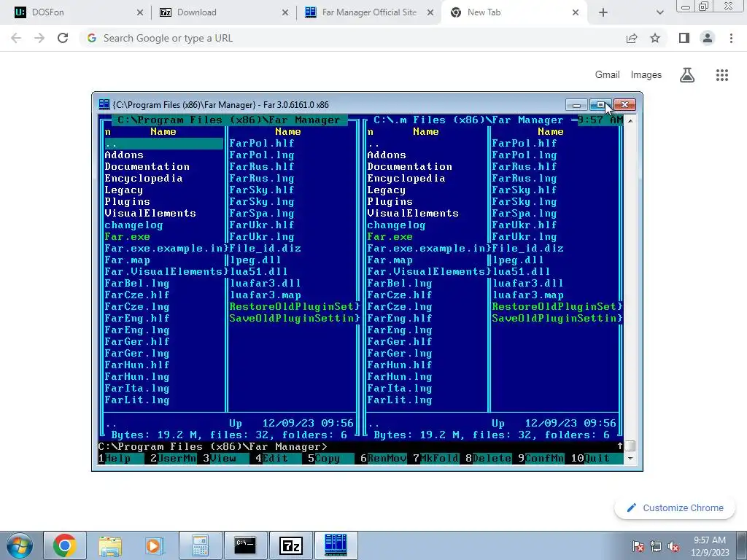Open the Gmail link
Screen dimensions: 747x560
(x=607, y=75)
